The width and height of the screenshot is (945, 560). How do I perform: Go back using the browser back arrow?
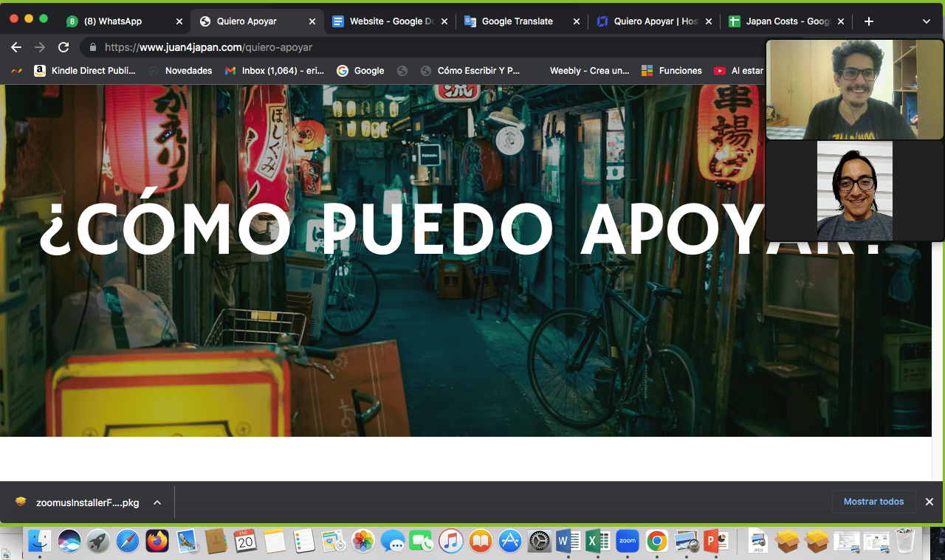pyautogui.click(x=16, y=47)
